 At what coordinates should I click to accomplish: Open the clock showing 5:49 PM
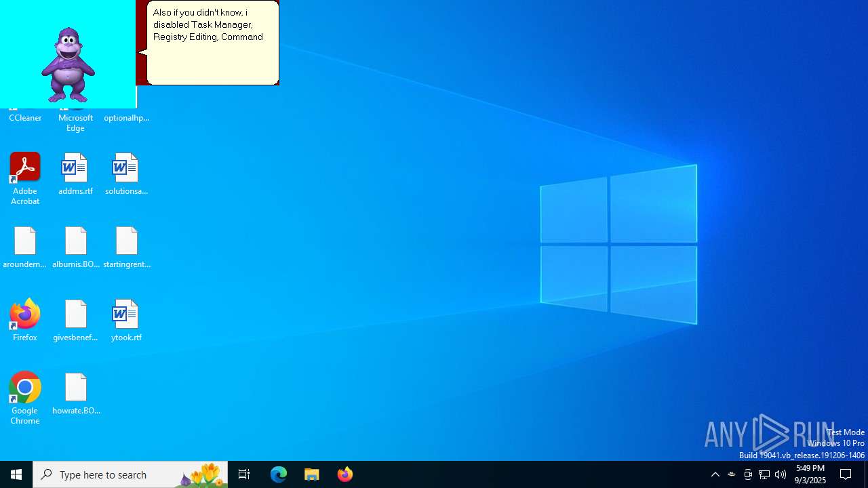coord(810,474)
